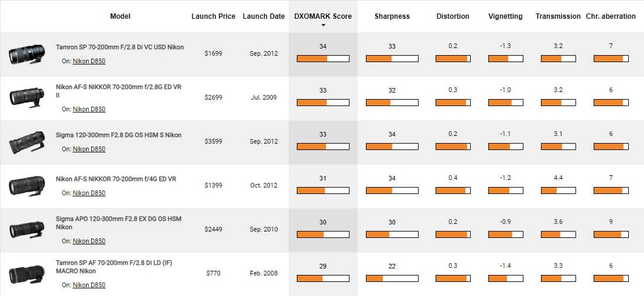The image size is (644, 296).
Task: Select the Sigma 120-300mm DG OS HSM S image
Action: pyautogui.click(x=27, y=142)
